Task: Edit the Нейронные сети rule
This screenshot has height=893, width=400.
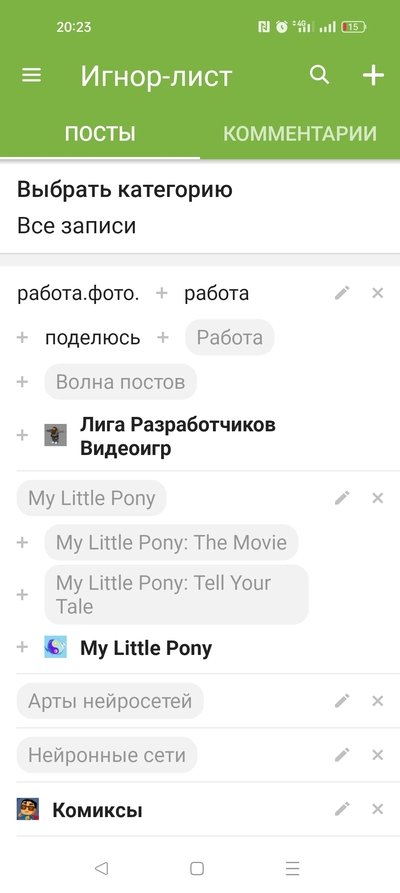Action: 342,755
